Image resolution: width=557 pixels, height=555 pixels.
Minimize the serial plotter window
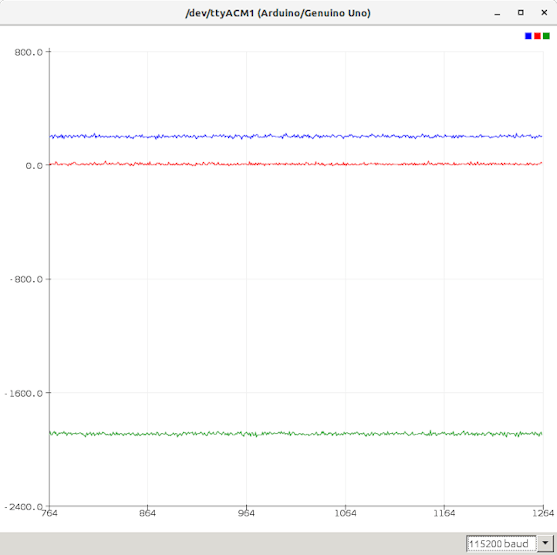pos(497,13)
